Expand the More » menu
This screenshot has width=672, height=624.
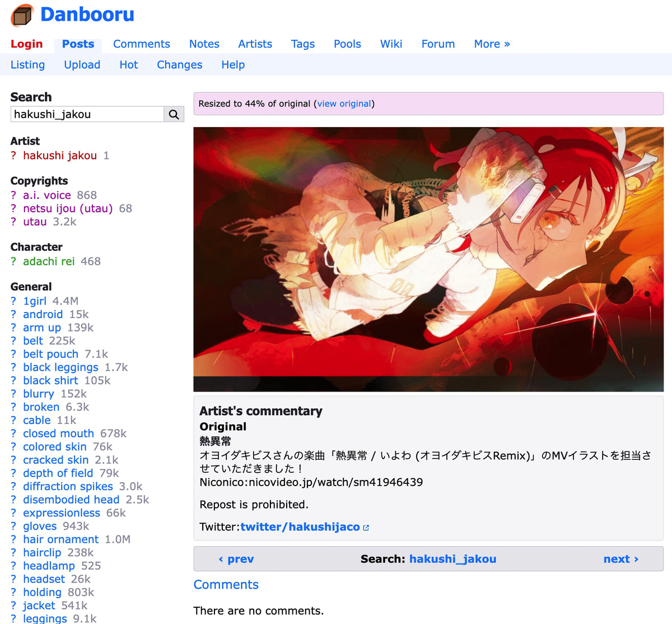pos(492,44)
